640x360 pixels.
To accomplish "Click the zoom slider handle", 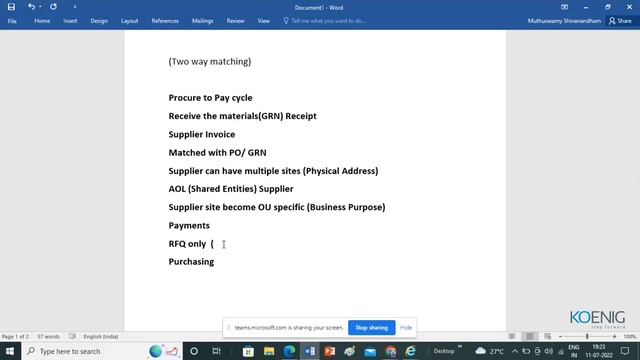I will (x=587, y=337).
